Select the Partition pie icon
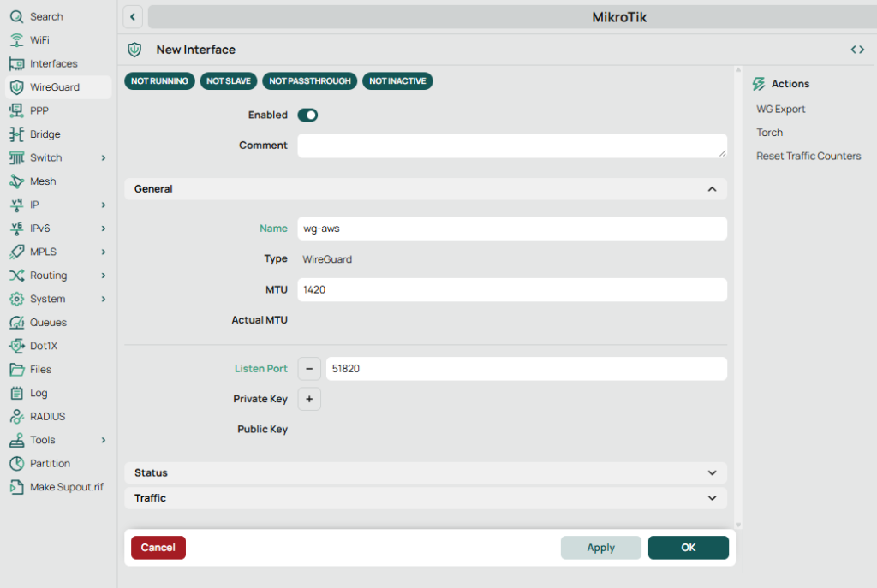 pos(16,463)
